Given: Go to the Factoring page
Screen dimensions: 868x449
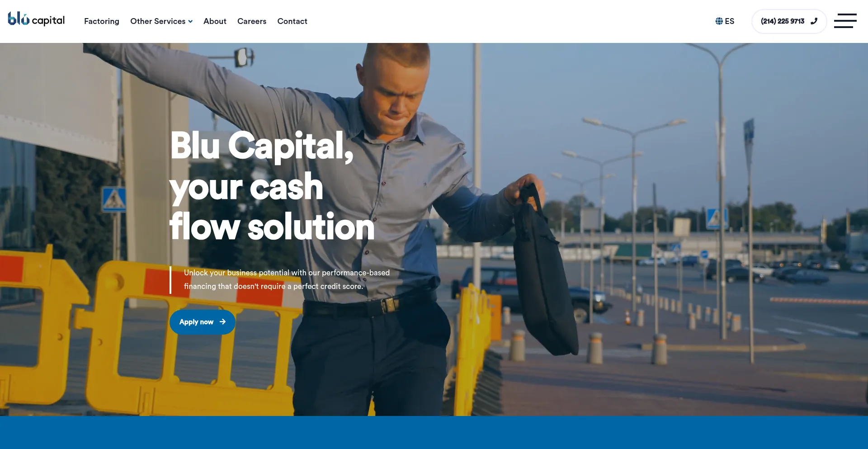Looking at the screenshot, I should tap(102, 21).
